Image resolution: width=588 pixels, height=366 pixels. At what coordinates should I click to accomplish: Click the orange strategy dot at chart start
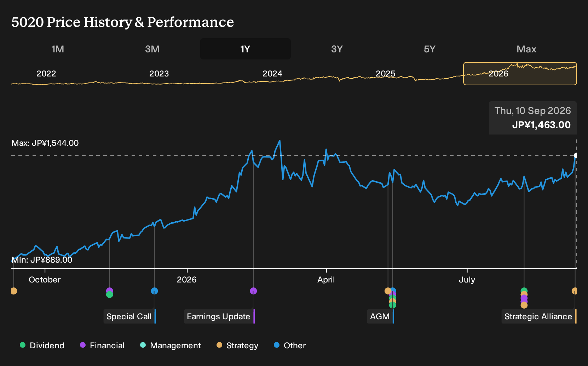14,291
